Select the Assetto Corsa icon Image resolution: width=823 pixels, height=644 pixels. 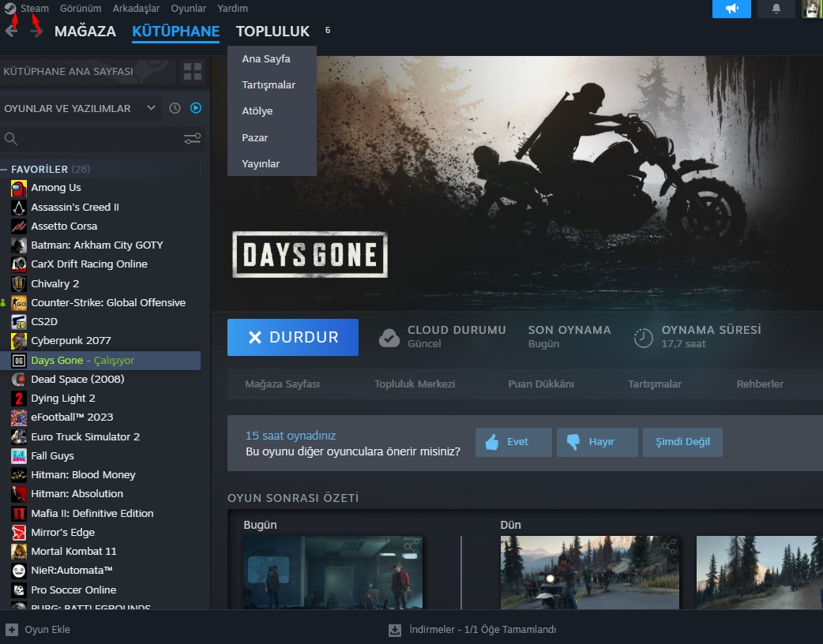[19, 226]
